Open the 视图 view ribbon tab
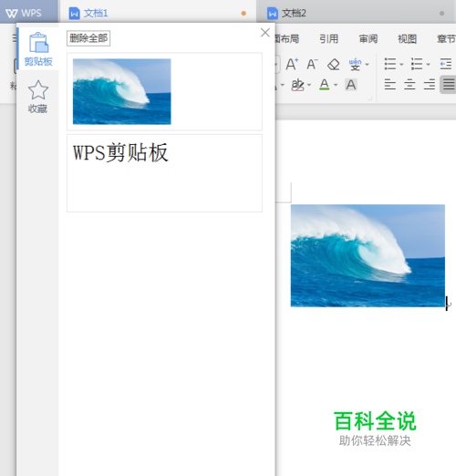This screenshot has width=456, height=476. [407, 39]
